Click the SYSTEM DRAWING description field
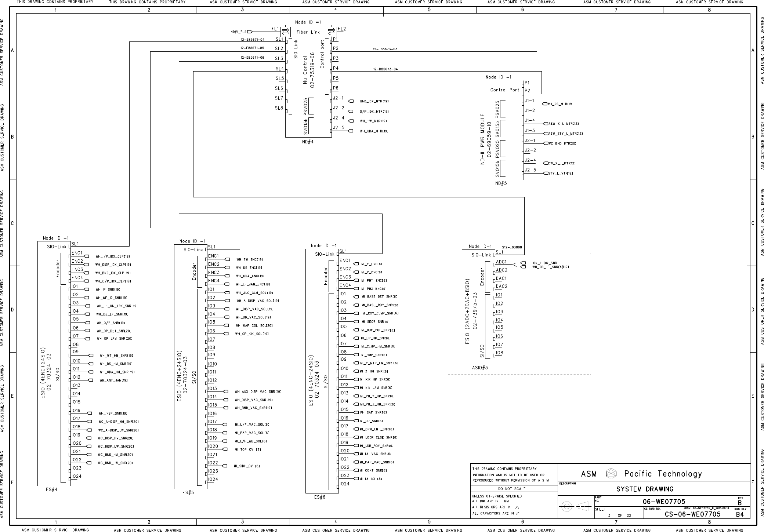 pos(645,489)
